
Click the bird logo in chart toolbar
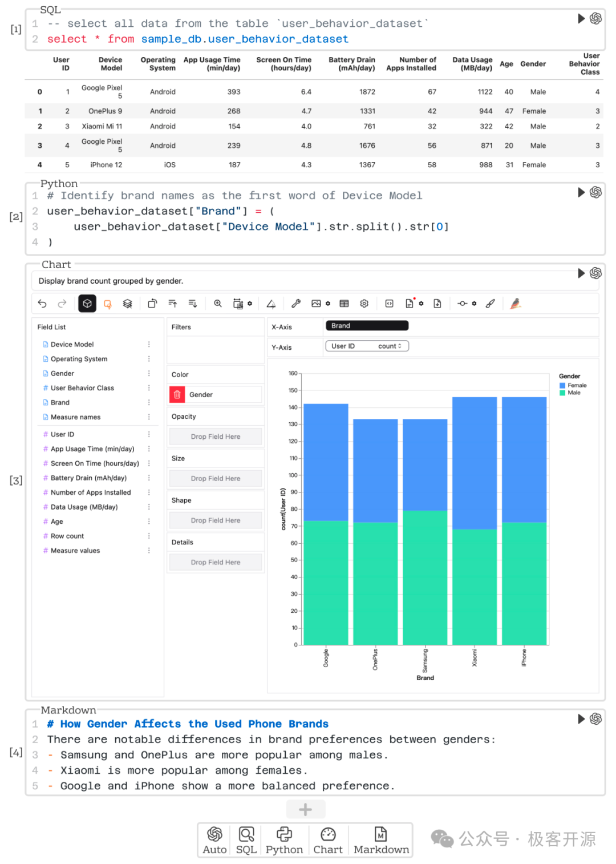click(x=516, y=304)
